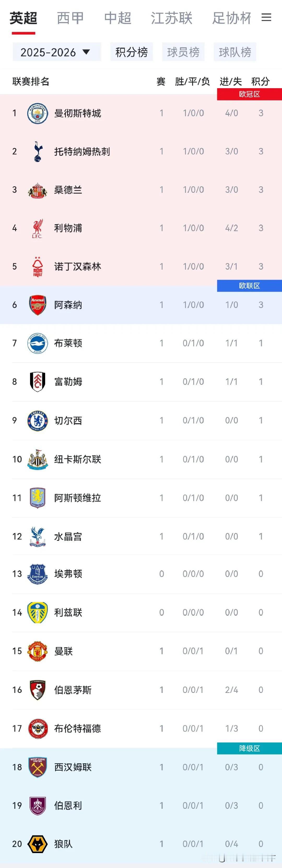Open the Chelsea club crest
Screen dimensions: 282x868
tap(37, 421)
